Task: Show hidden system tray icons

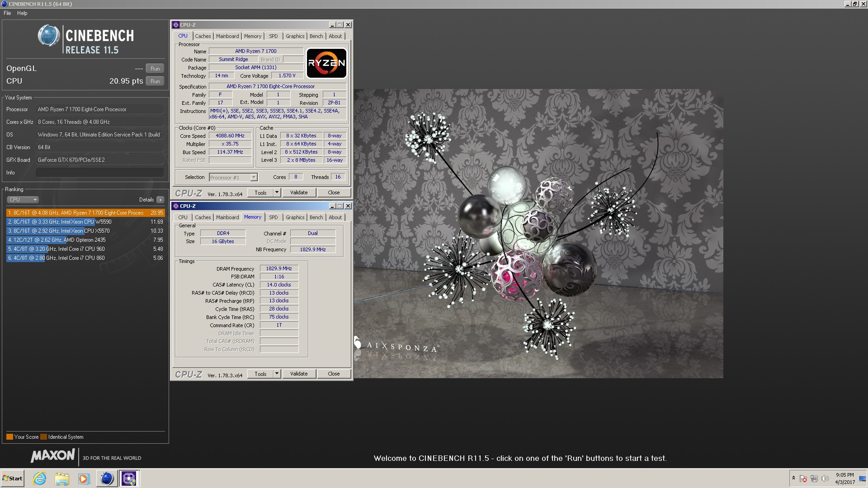Action: click(793, 478)
